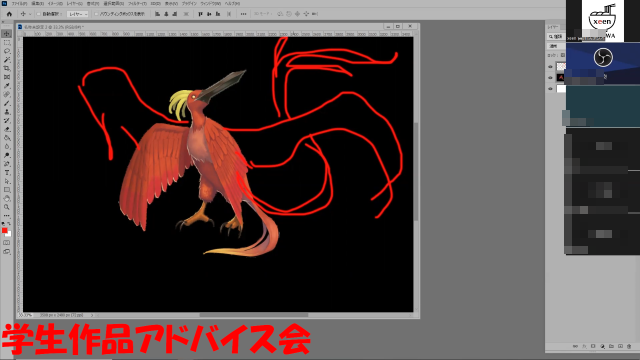Open the Auto-Select layer dropdown

77,14
